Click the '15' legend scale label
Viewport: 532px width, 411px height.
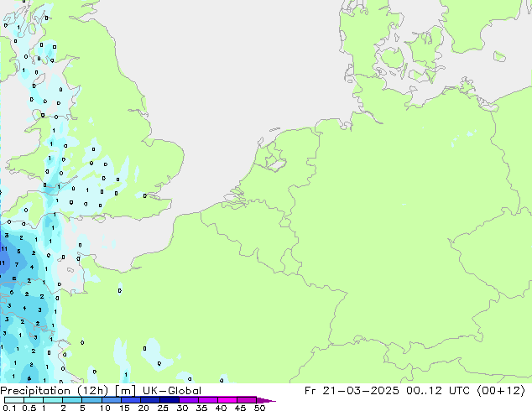tap(124, 408)
